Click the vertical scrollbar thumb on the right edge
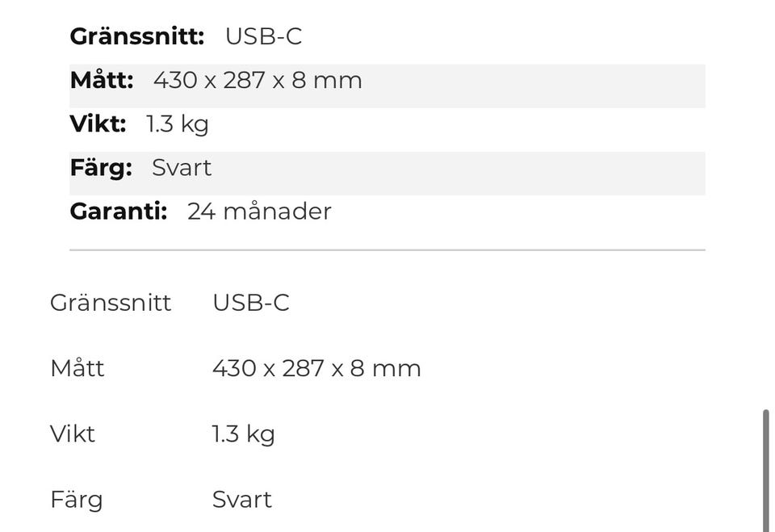 pos(765,471)
